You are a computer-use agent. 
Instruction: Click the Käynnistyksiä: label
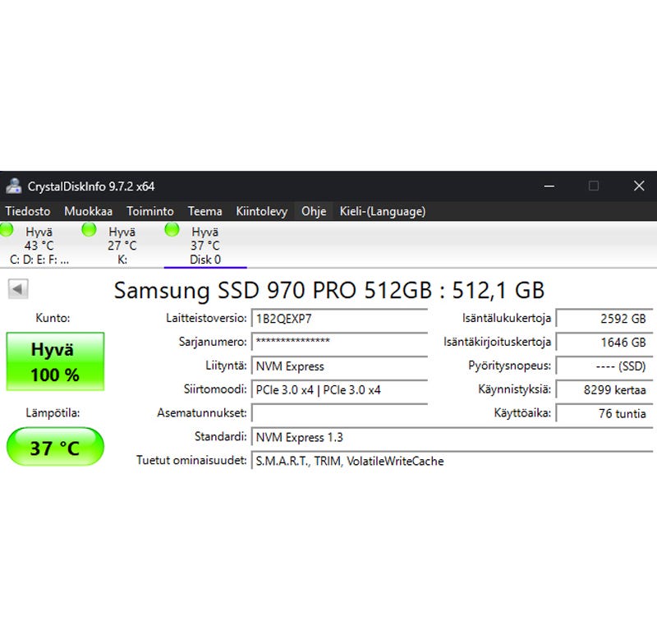tap(515, 389)
